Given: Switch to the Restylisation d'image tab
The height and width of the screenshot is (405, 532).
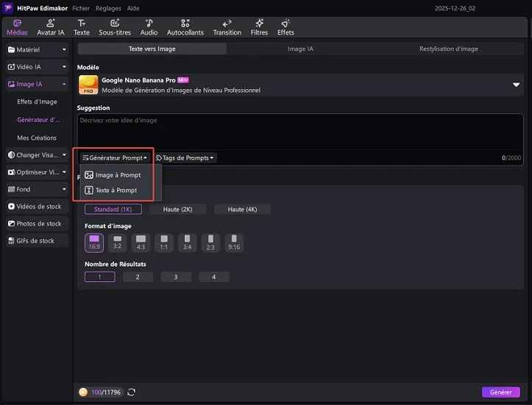Looking at the screenshot, I should [448, 49].
